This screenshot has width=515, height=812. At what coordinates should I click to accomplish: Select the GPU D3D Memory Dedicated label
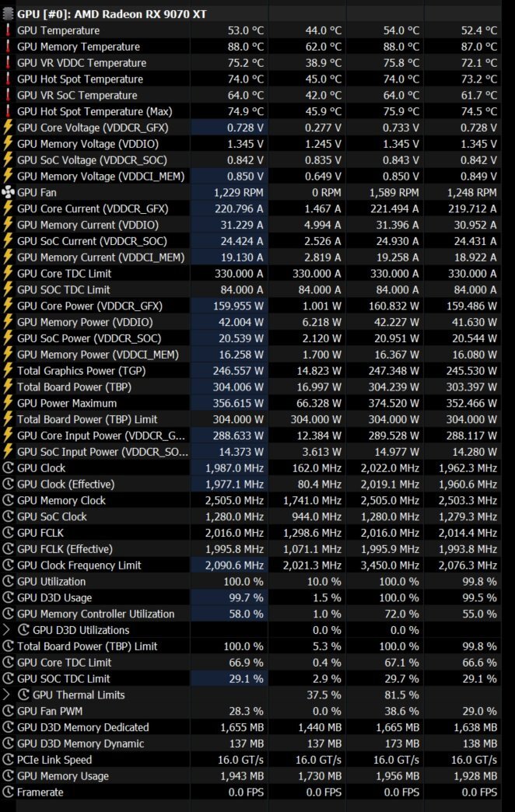pos(83,727)
